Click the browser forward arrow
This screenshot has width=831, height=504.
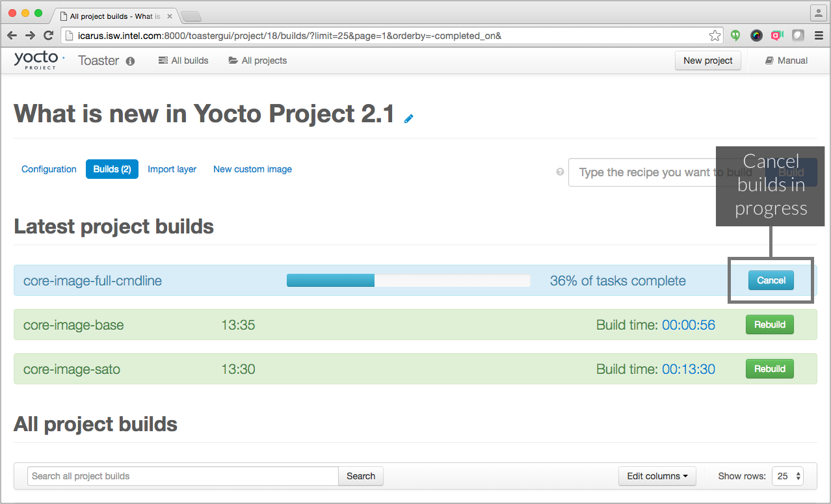click(30, 36)
